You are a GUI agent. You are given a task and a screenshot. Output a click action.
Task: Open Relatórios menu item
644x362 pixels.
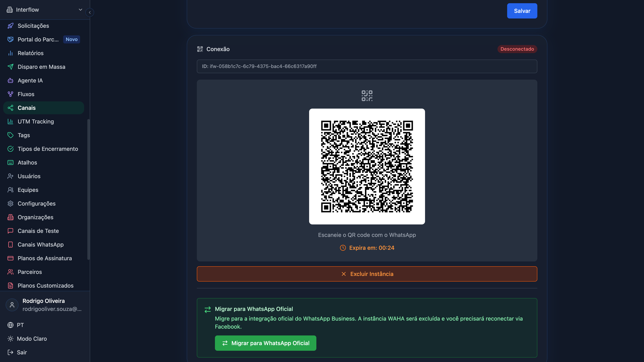(44, 53)
